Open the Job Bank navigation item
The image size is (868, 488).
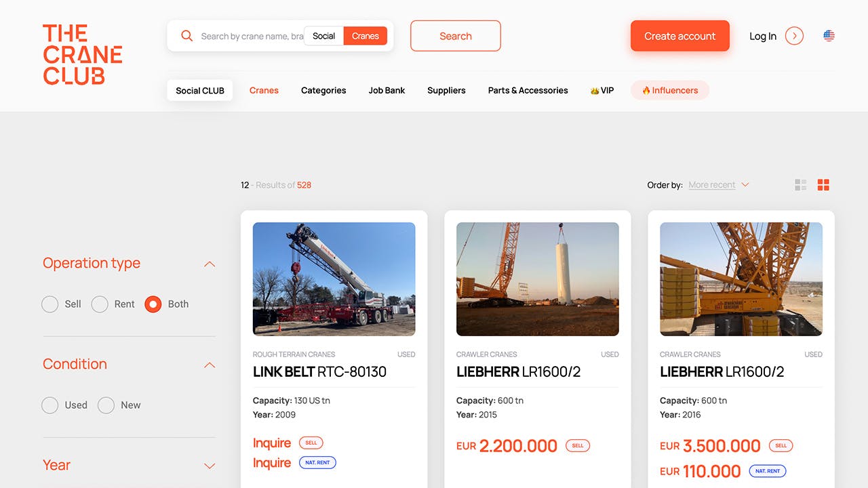tap(387, 90)
